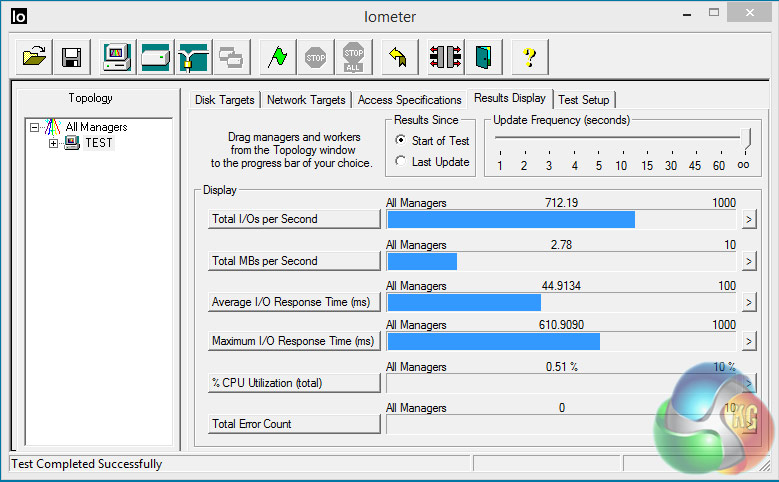Select the Last Update radio button
The width and height of the screenshot is (779, 482).
[x=401, y=162]
